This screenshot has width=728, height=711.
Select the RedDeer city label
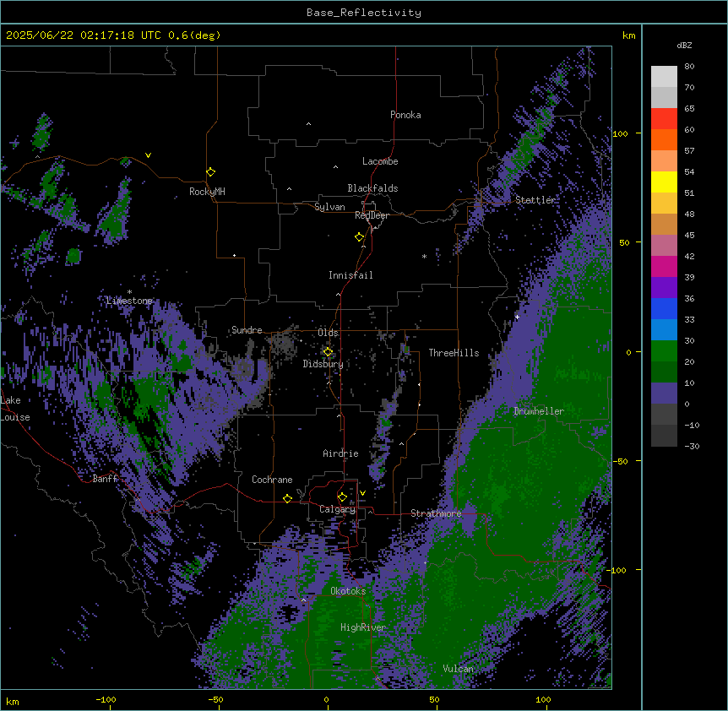click(372, 215)
